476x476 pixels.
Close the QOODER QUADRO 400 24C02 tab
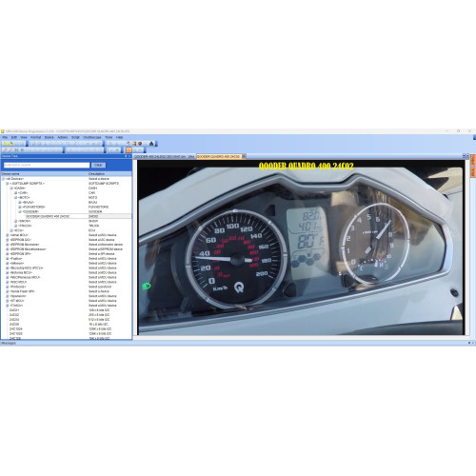244,156
